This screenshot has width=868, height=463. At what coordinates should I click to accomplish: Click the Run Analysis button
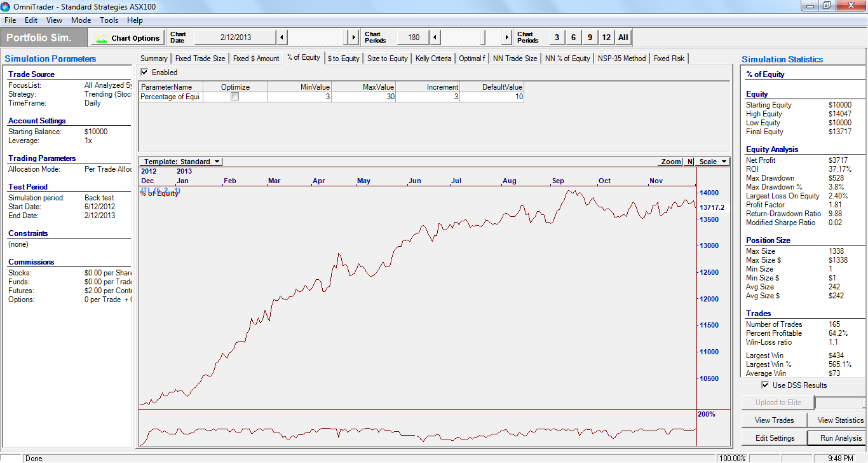coord(836,438)
